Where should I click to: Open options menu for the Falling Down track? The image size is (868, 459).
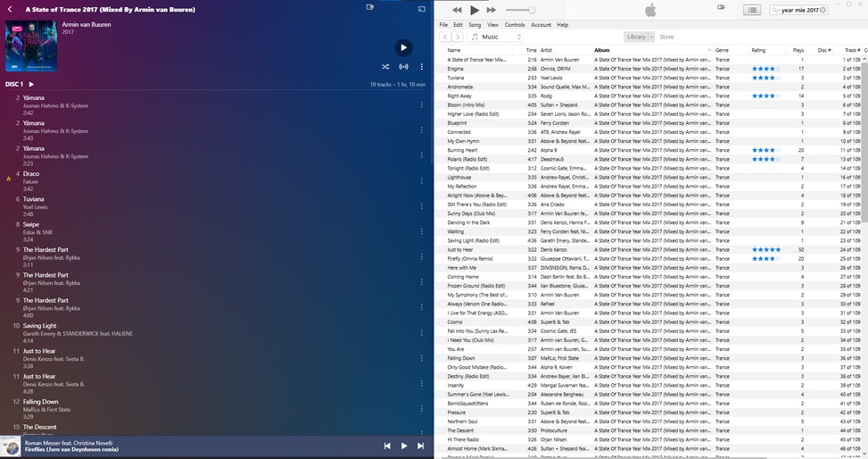(421, 409)
